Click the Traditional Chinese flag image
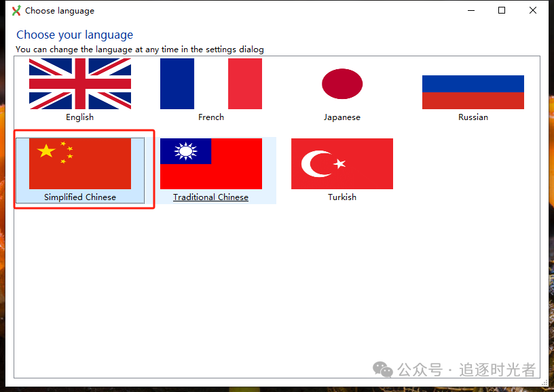This screenshot has height=392, width=554. click(210, 163)
